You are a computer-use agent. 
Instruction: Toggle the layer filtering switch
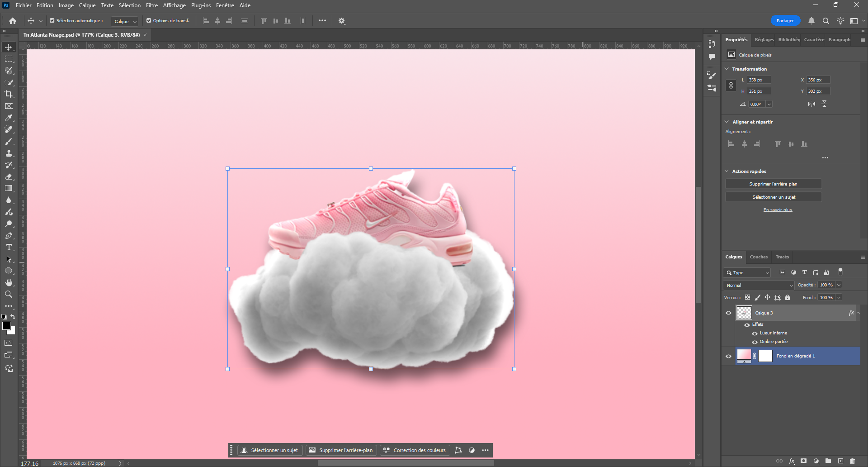840,272
